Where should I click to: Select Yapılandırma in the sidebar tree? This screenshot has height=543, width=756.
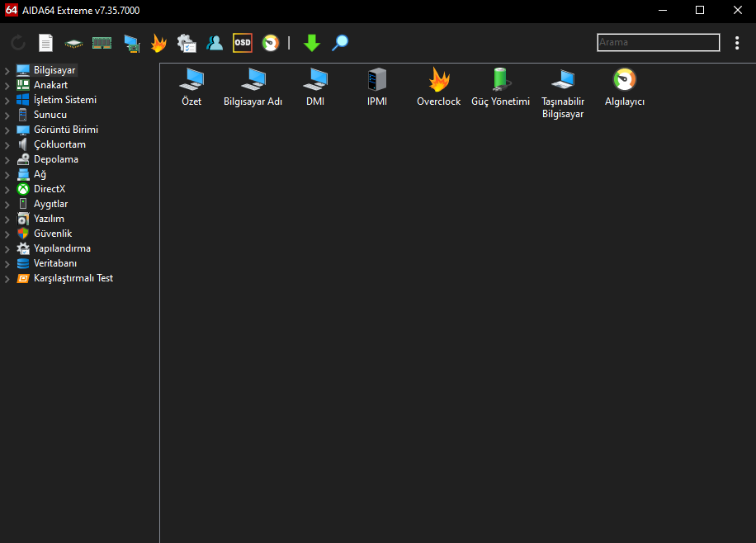coord(62,248)
